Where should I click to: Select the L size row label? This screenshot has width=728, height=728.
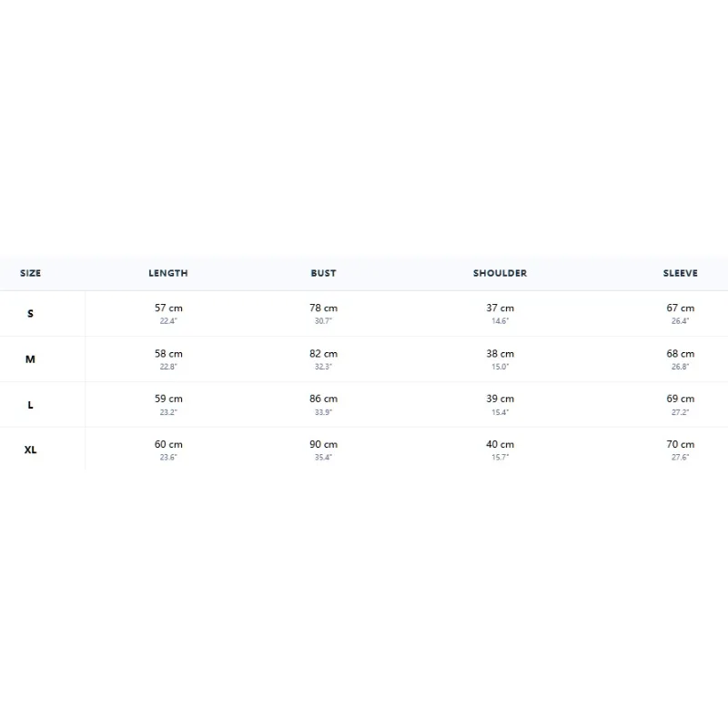[30, 404]
